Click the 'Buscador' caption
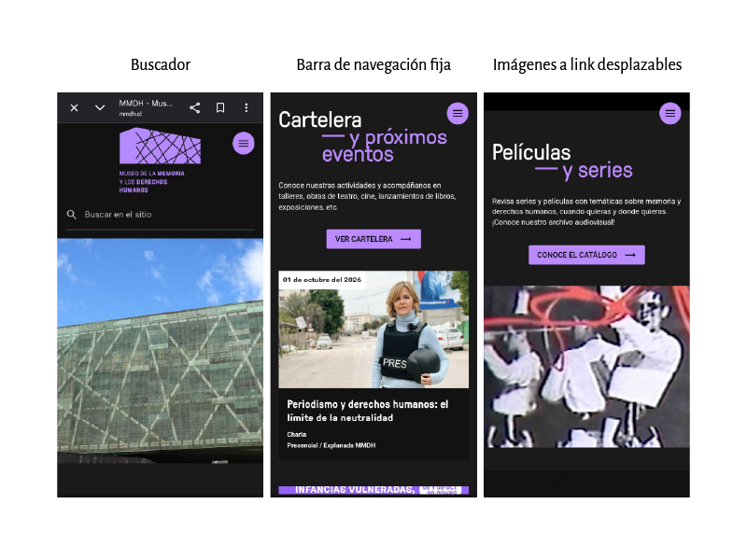 pyautogui.click(x=161, y=64)
